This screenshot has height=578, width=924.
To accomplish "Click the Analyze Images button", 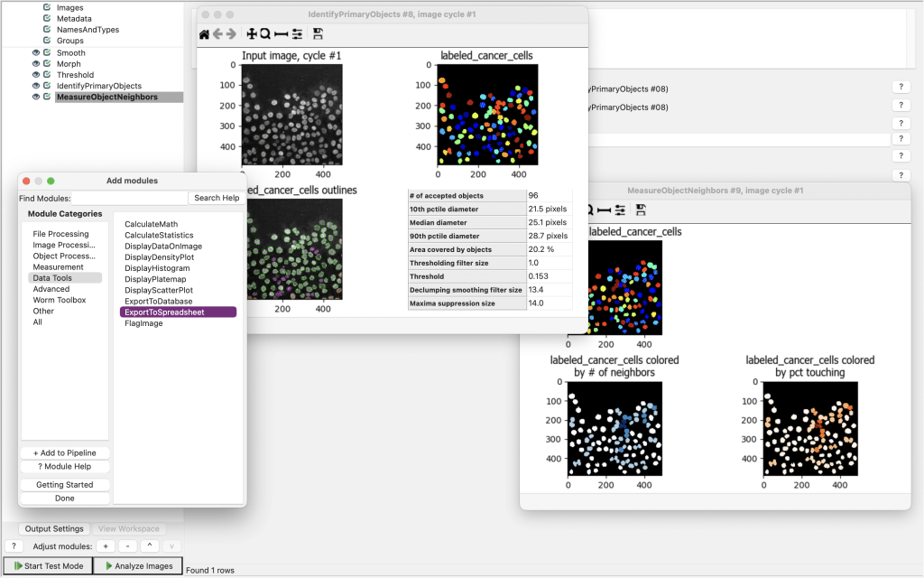I will click(137, 566).
